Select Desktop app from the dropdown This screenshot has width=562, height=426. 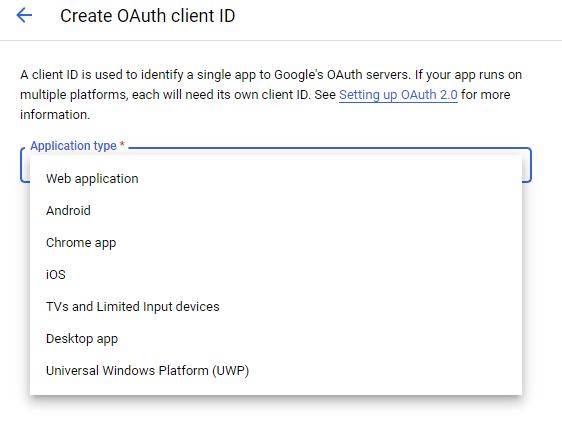276,339
